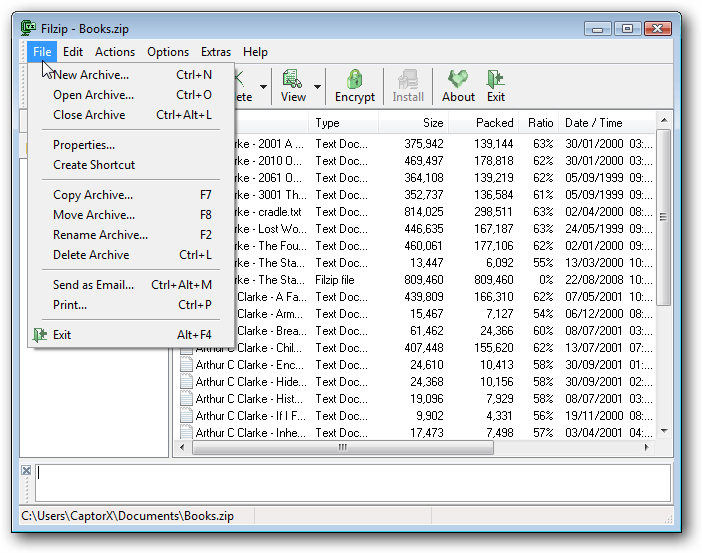Sort by the Size column header
Image resolution: width=702 pixels, height=553 pixels.
click(x=413, y=123)
